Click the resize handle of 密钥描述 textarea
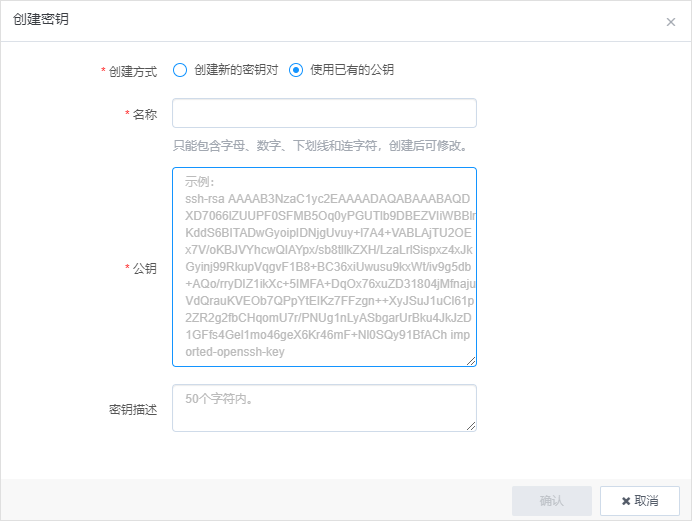Viewport: 692px width, 521px height. pyautogui.click(x=471, y=426)
